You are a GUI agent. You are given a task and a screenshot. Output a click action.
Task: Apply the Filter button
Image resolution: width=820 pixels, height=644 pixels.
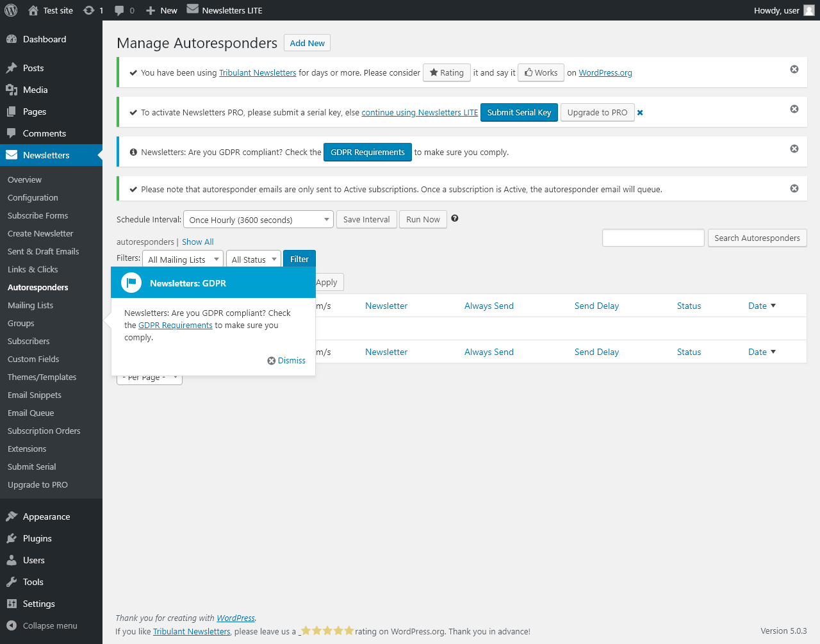(299, 259)
